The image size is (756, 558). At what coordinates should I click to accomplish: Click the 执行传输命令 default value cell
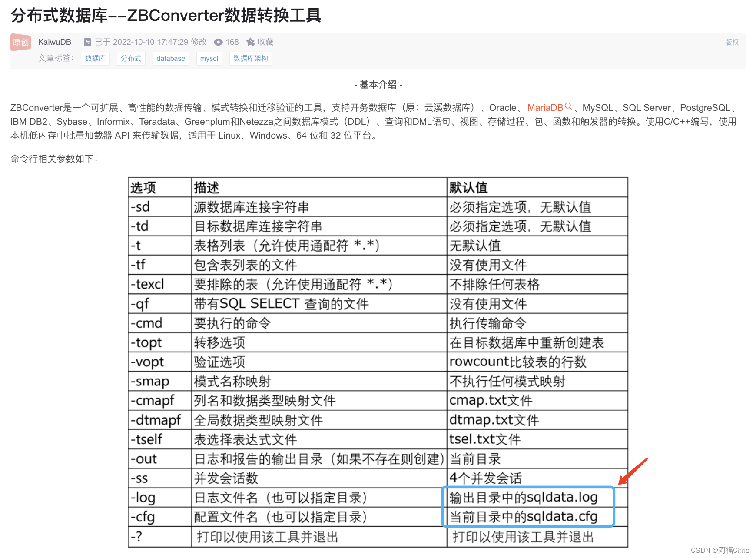coord(537,323)
